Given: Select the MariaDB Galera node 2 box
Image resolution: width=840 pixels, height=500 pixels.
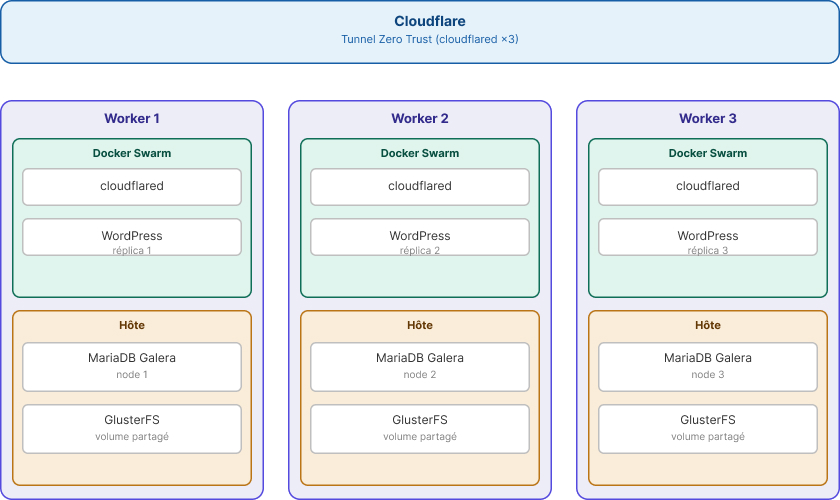Looking at the screenshot, I should point(419,367).
